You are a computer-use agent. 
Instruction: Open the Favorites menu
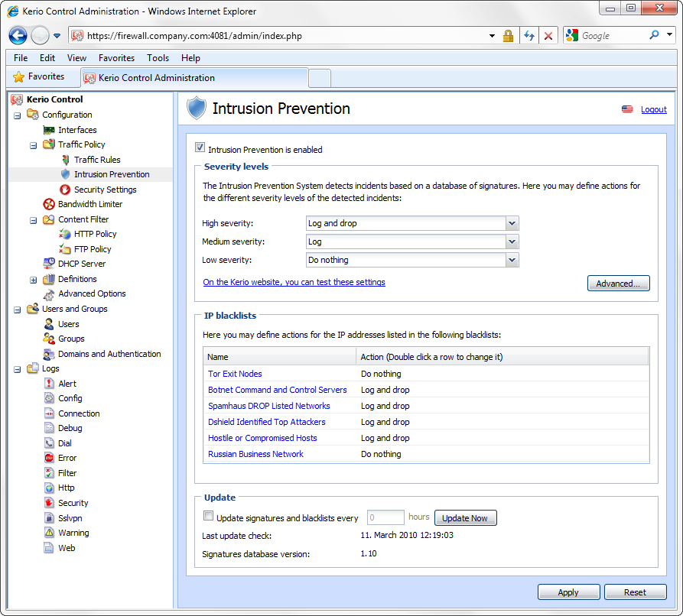coord(116,58)
